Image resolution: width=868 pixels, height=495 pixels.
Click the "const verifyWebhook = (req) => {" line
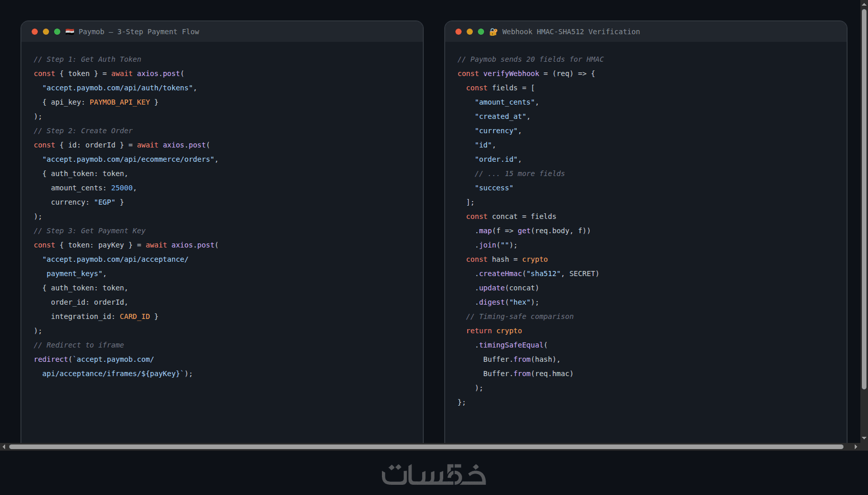(x=526, y=73)
